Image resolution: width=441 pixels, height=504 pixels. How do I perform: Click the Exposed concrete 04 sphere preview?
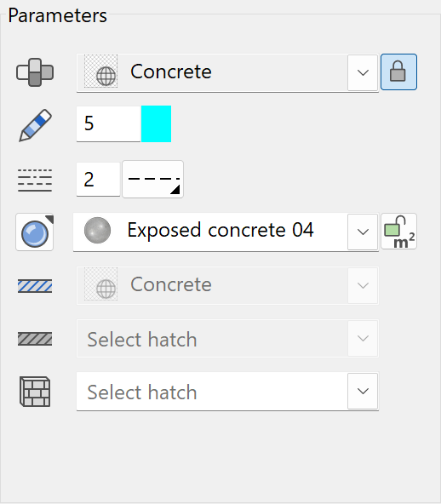97,230
